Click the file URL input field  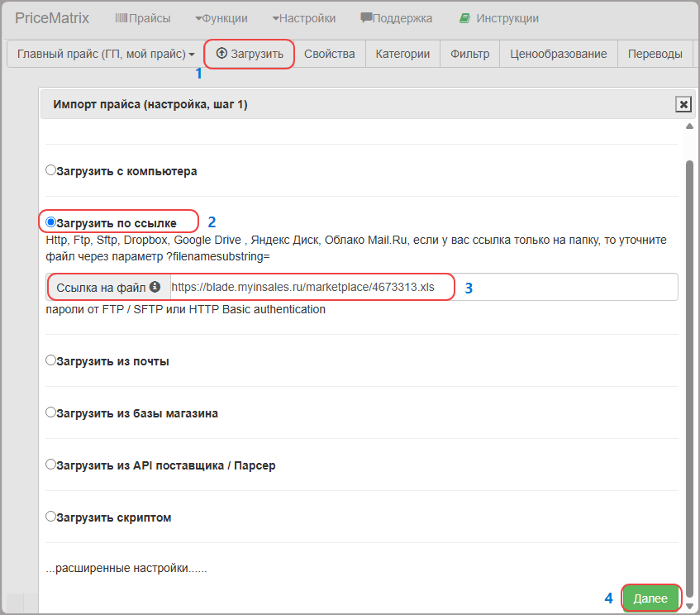(x=424, y=287)
